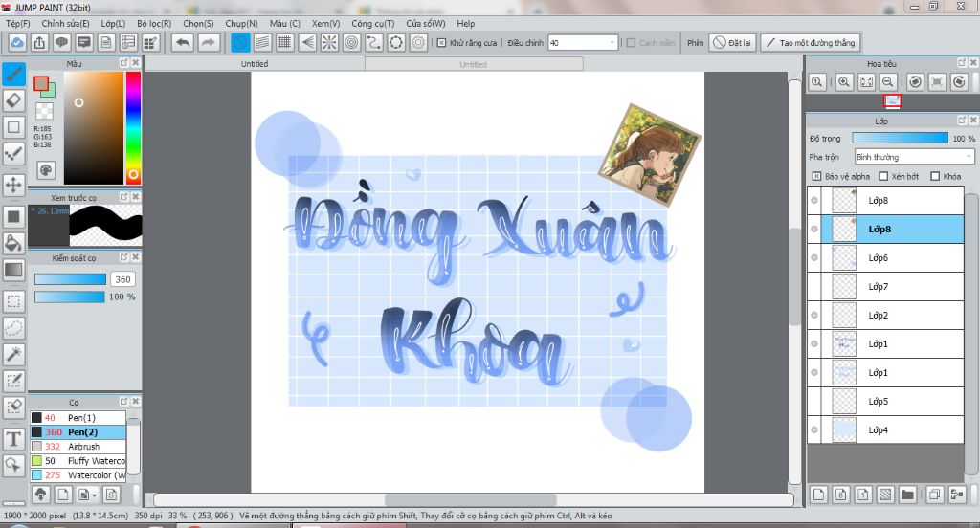
Task: Click the export share icon in toolbar
Action: pos(39,42)
